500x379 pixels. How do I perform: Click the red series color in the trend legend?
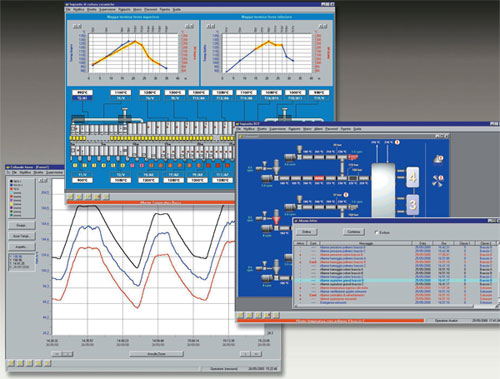click(11, 189)
